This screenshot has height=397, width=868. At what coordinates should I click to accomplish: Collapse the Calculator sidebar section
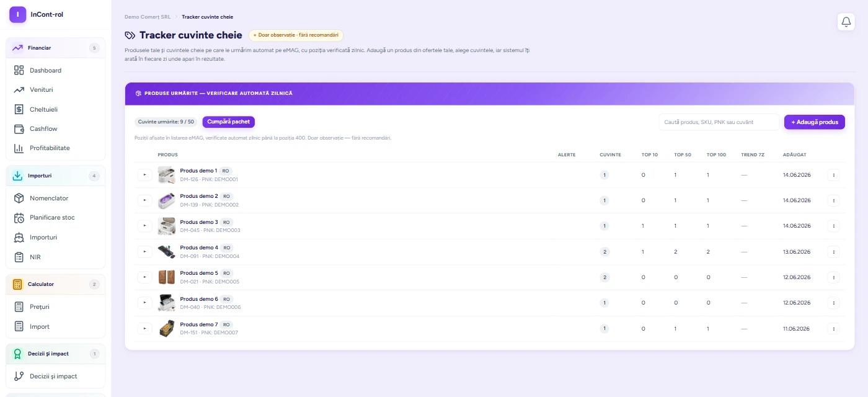click(56, 284)
